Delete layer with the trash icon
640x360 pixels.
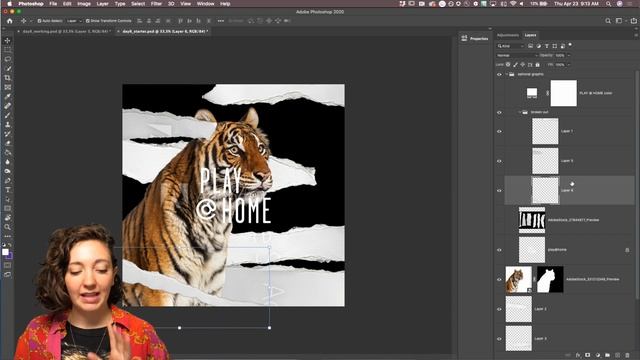[627, 356]
